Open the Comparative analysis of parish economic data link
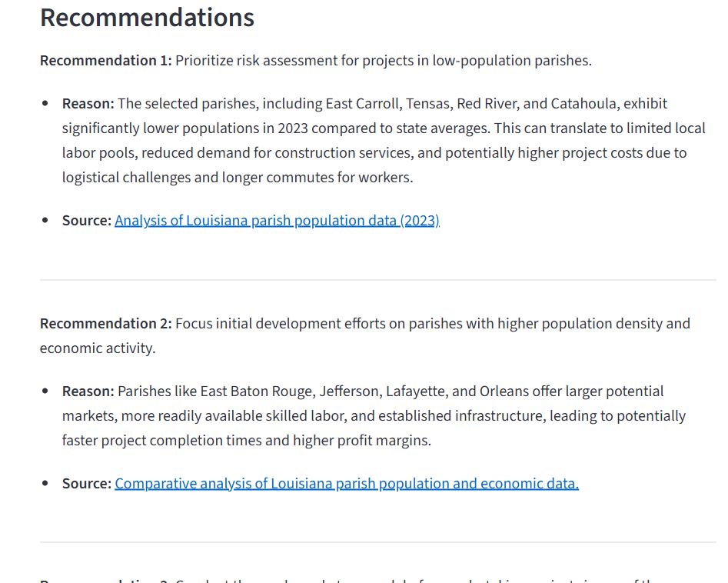Image resolution: width=728 pixels, height=583 pixels. 347,484
